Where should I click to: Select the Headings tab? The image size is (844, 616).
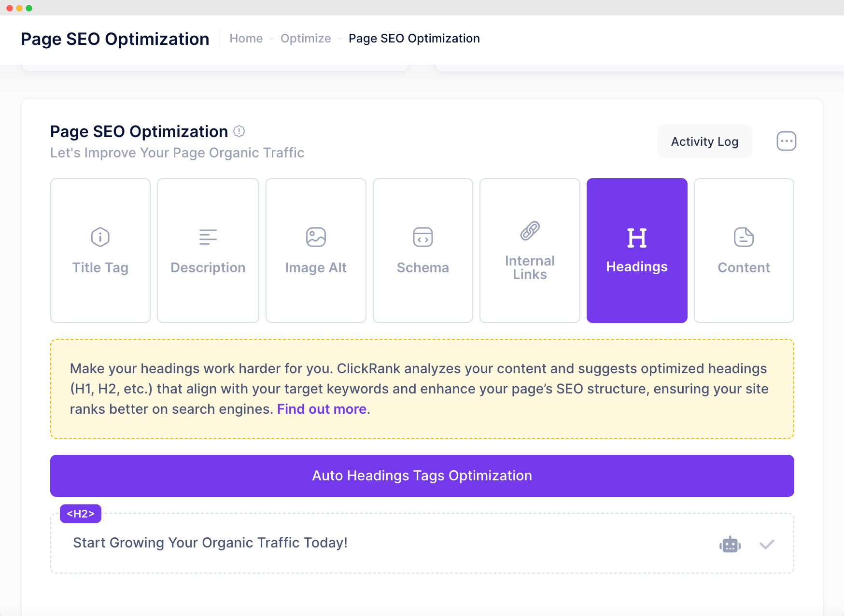pyautogui.click(x=637, y=251)
